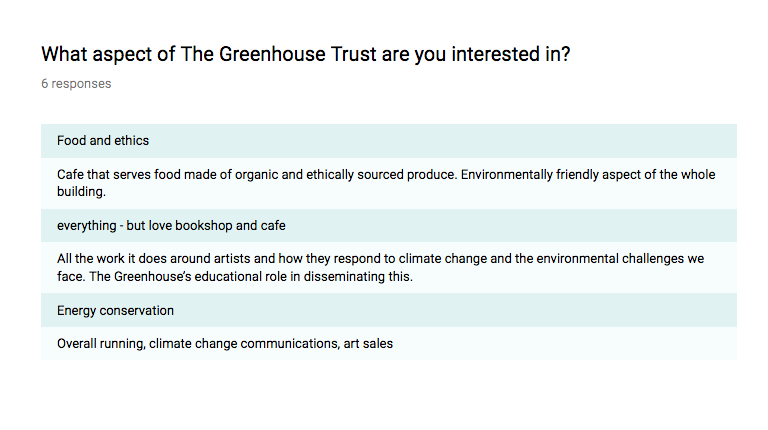768x430 pixels.
Task: Click the question title about The Greenhouse Trust
Action: 306,54
